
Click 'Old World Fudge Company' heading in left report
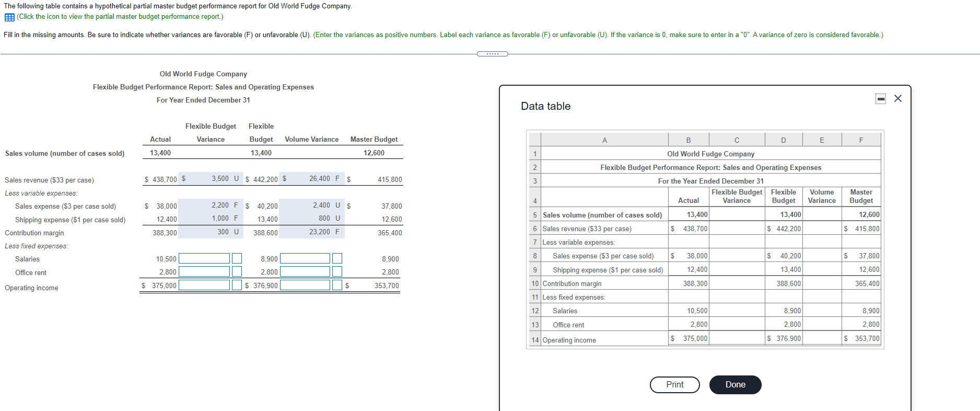pyautogui.click(x=203, y=74)
